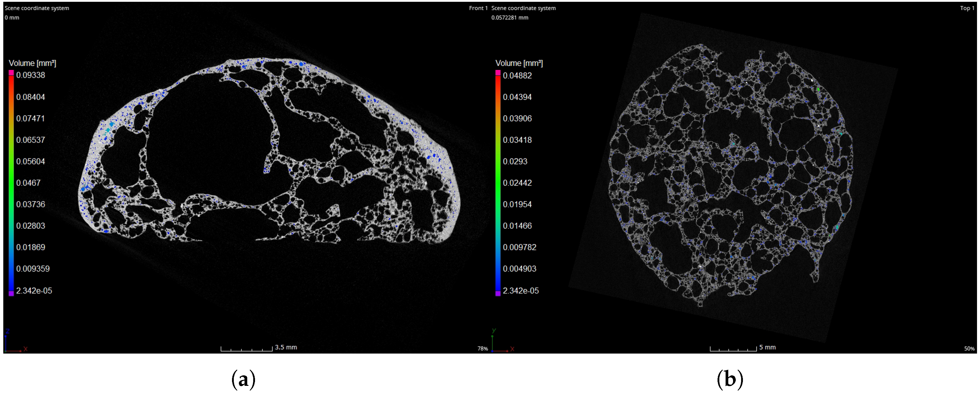Image resolution: width=980 pixels, height=393 pixels.
Task: Click the 0.0572281 mm slice position value
Action: (x=510, y=18)
